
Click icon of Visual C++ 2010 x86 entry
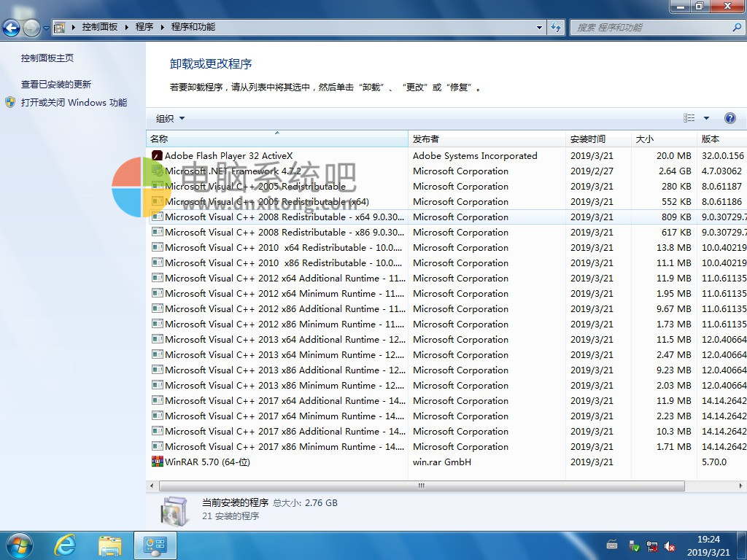coord(157,262)
